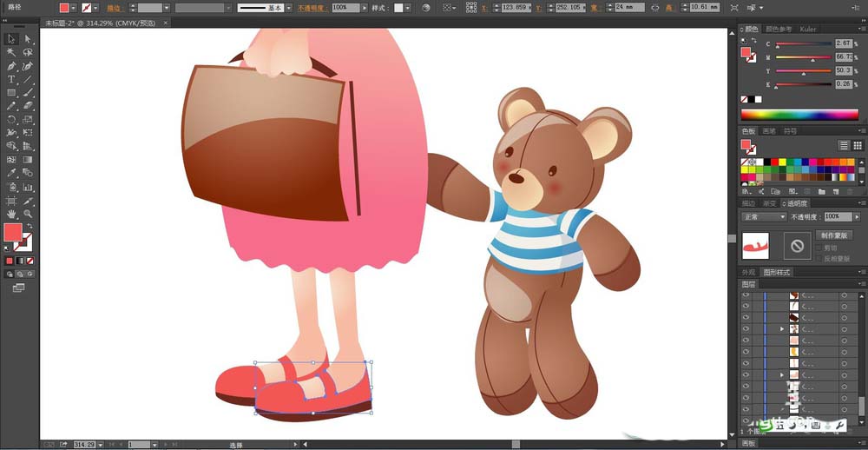The image size is (868, 450).
Task: Select the Blend tool
Action: pos(28,173)
